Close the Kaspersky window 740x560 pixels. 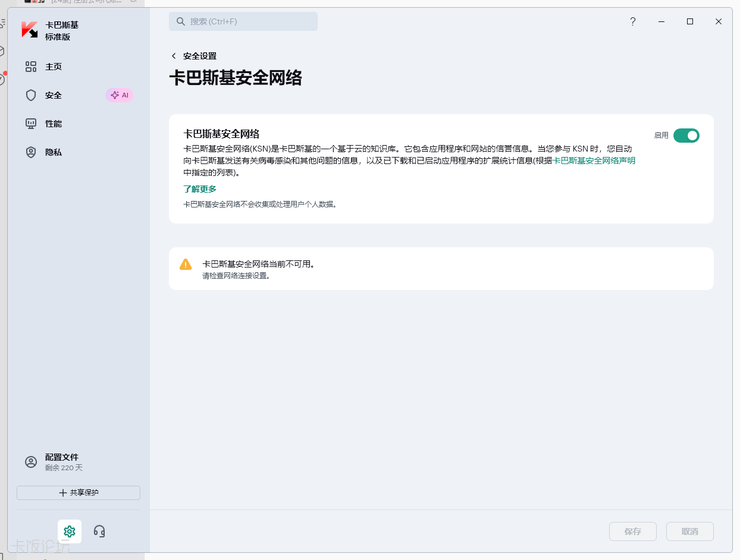pos(719,21)
